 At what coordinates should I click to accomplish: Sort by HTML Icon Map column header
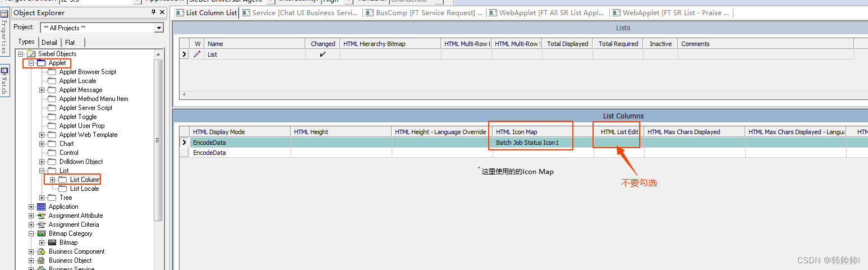(x=543, y=132)
